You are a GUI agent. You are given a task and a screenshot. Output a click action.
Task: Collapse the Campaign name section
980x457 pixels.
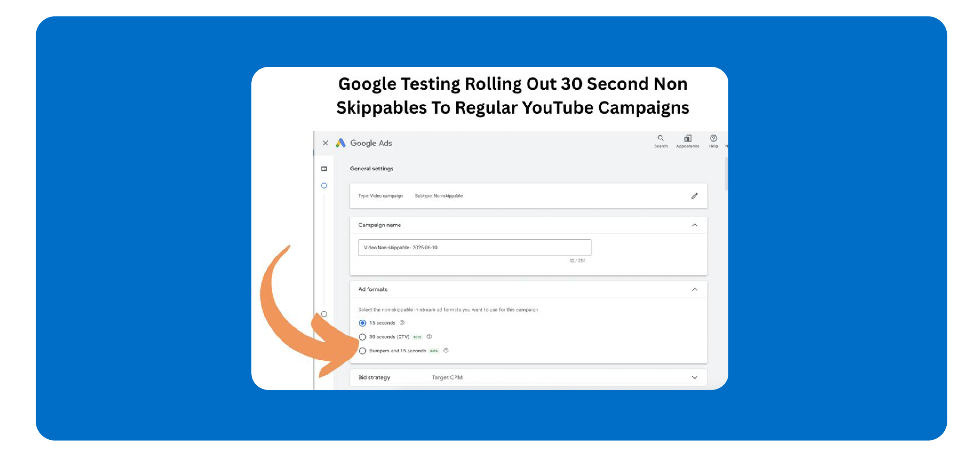click(x=694, y=225)
